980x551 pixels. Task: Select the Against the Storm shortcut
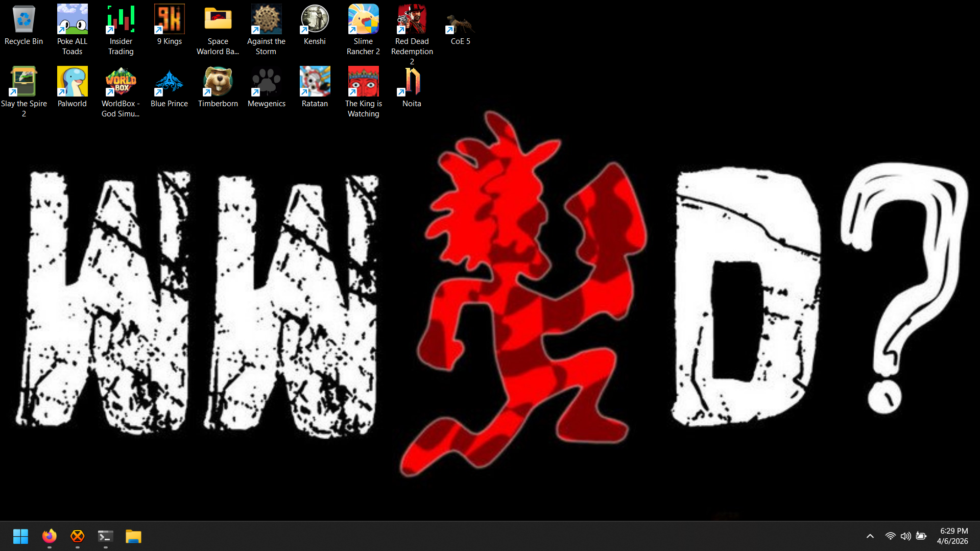266,30
